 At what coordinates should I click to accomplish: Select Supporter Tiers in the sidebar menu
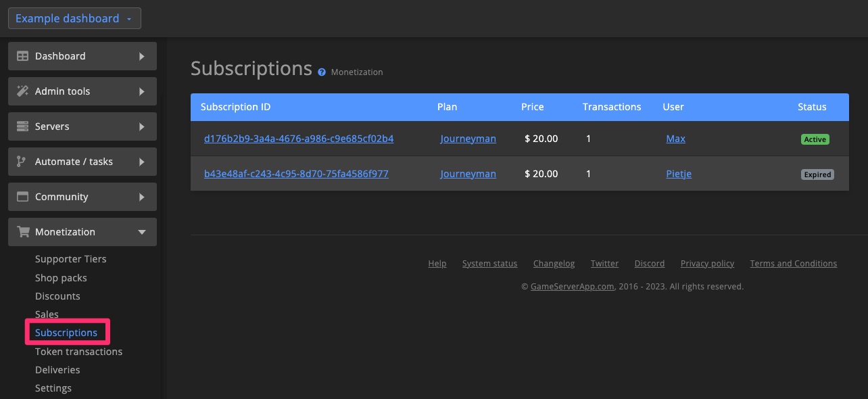[70, 259]
